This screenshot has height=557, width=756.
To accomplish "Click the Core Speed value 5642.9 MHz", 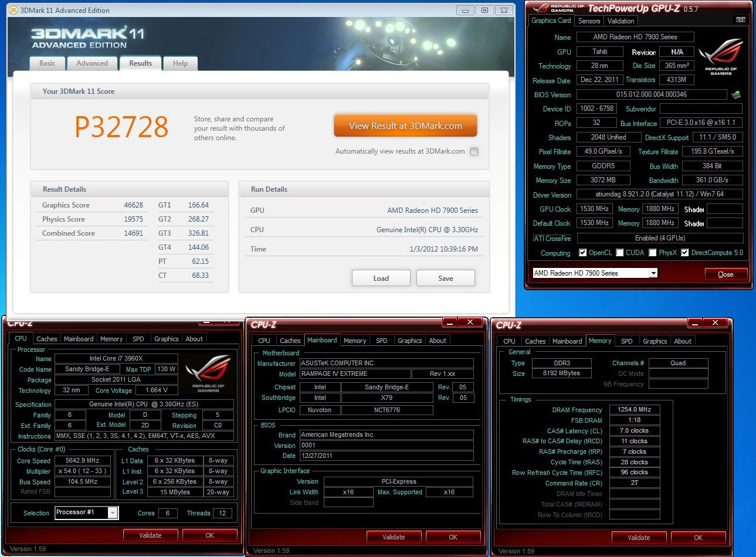I will (83, 461).
